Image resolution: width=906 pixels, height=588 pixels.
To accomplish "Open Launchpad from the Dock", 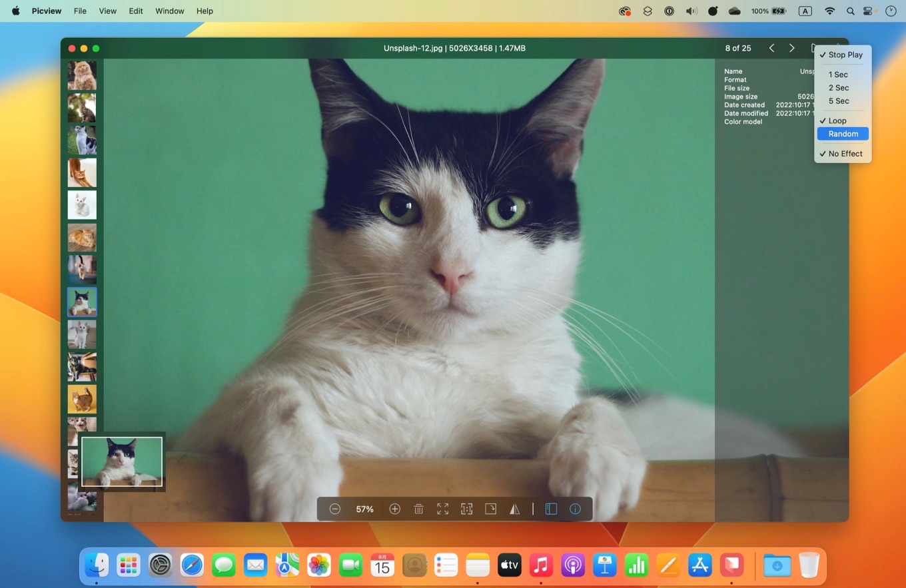I will 129,565.
